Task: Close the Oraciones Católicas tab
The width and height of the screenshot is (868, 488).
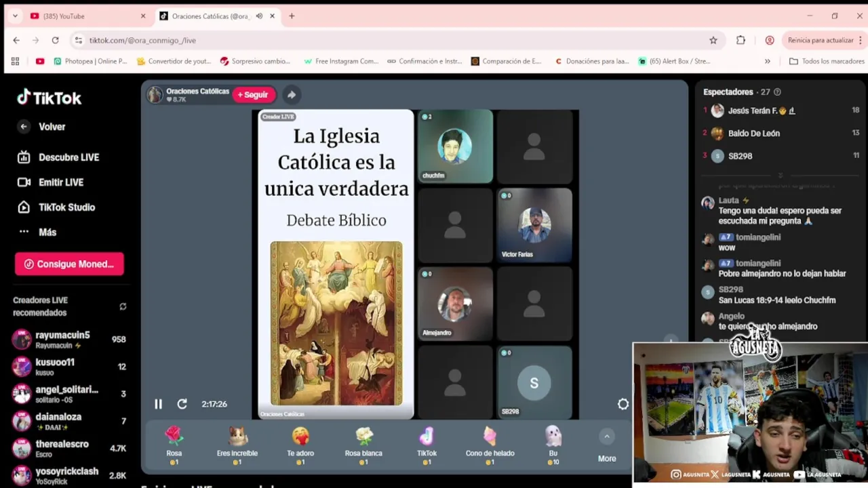Action: (273, 16)
